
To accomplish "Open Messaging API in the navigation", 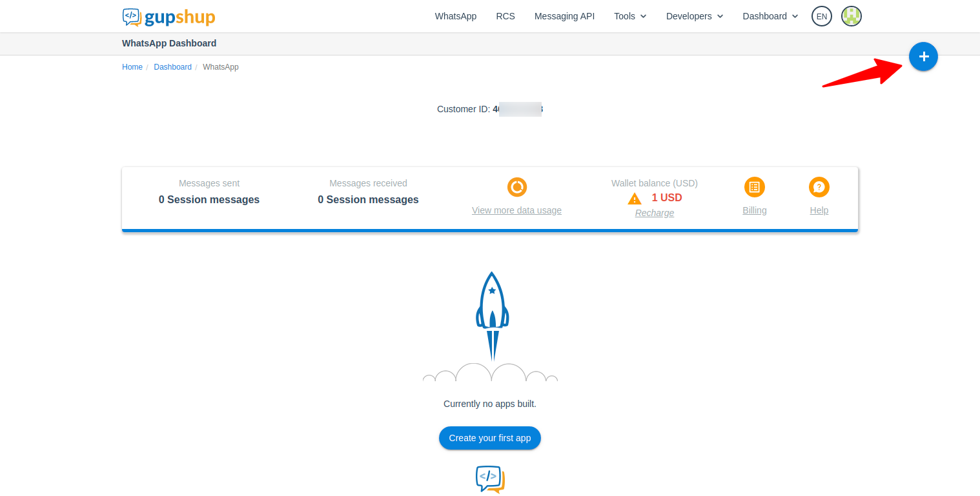I will point(565,16).
